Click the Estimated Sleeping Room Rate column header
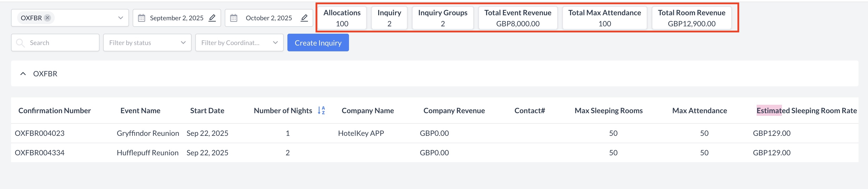This screenshot has height=189, width=868. (x=806, y=111)
